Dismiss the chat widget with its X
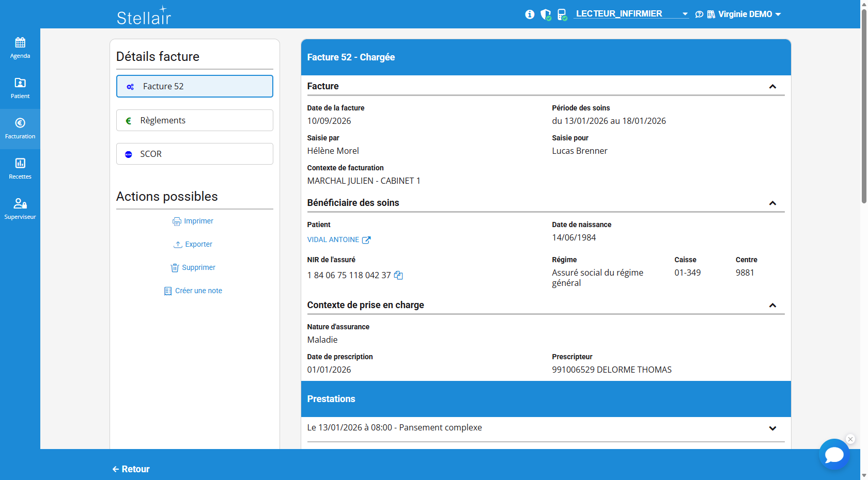This screenshot has width=868, height=480. tap(850, 439)
